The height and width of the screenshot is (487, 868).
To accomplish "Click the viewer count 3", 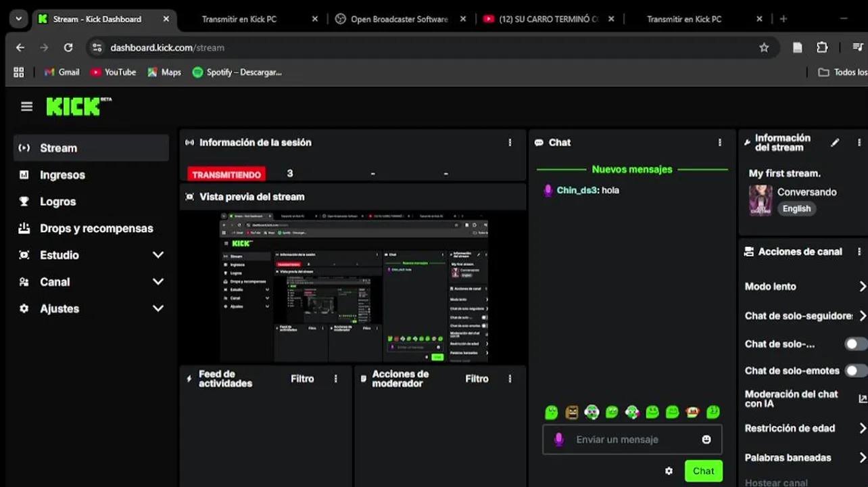I will (x=290, y=173).
